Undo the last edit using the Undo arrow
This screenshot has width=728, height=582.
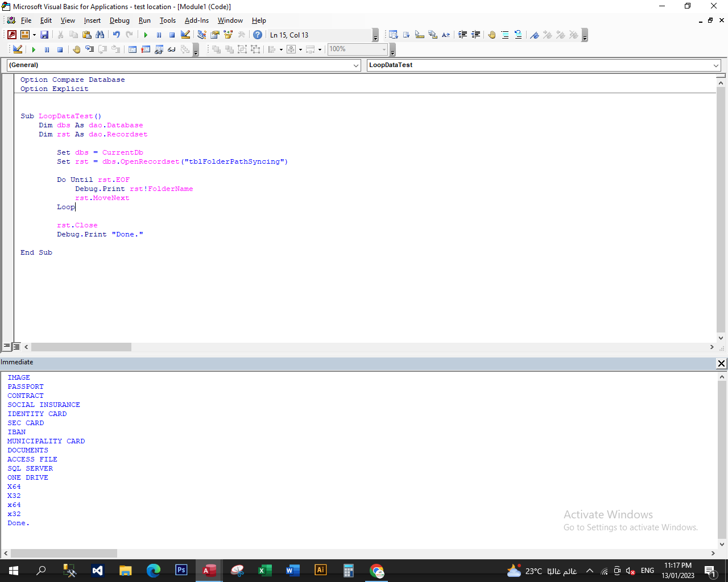[116, 35]
